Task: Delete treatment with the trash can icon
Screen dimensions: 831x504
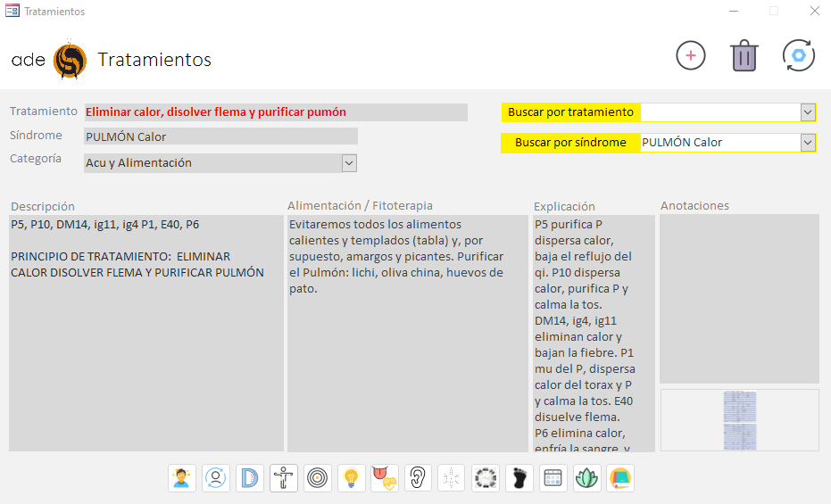Action: click(744, 55)
